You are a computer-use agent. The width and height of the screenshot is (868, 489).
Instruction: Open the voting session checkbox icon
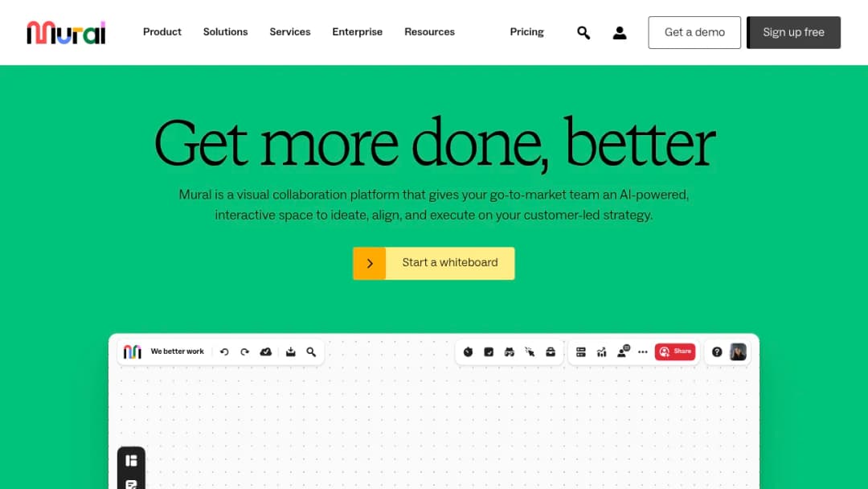tap(489, 351)
